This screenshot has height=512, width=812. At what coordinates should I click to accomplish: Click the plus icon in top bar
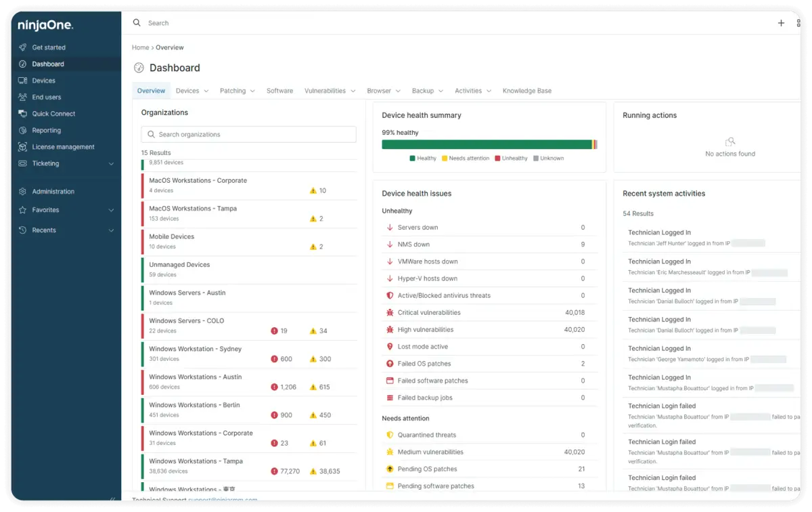pos(781,23)
